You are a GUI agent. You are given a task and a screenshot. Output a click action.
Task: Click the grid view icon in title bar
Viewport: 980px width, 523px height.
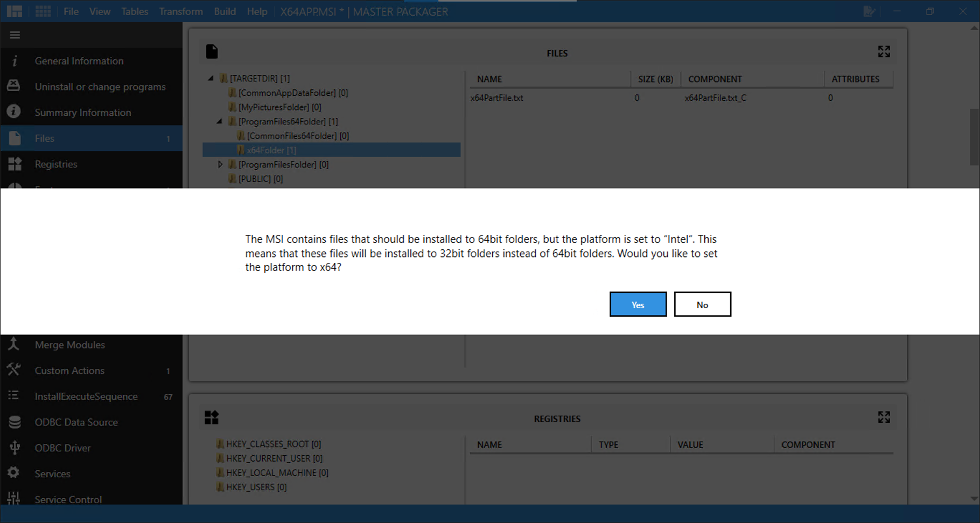coord(43,11)
